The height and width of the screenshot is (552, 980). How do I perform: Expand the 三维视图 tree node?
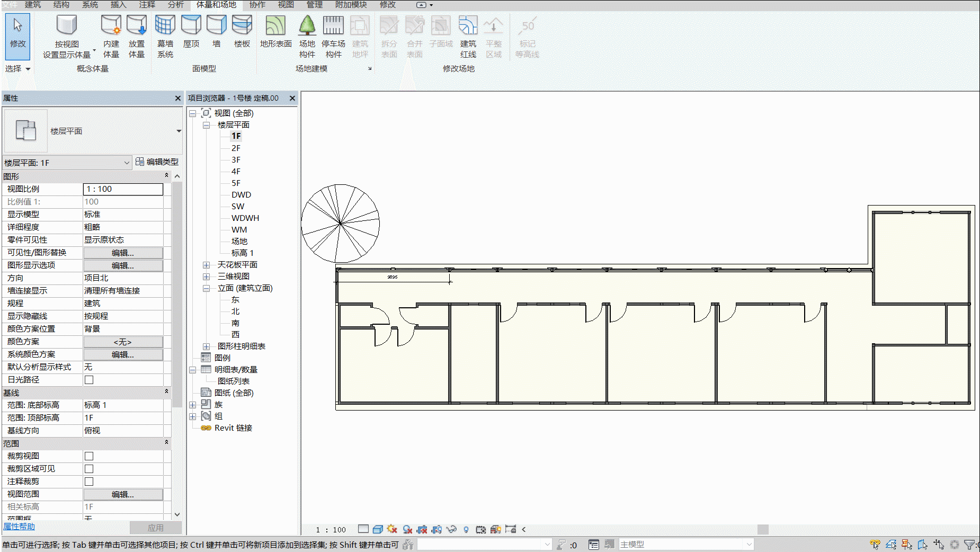click(206, 277)
